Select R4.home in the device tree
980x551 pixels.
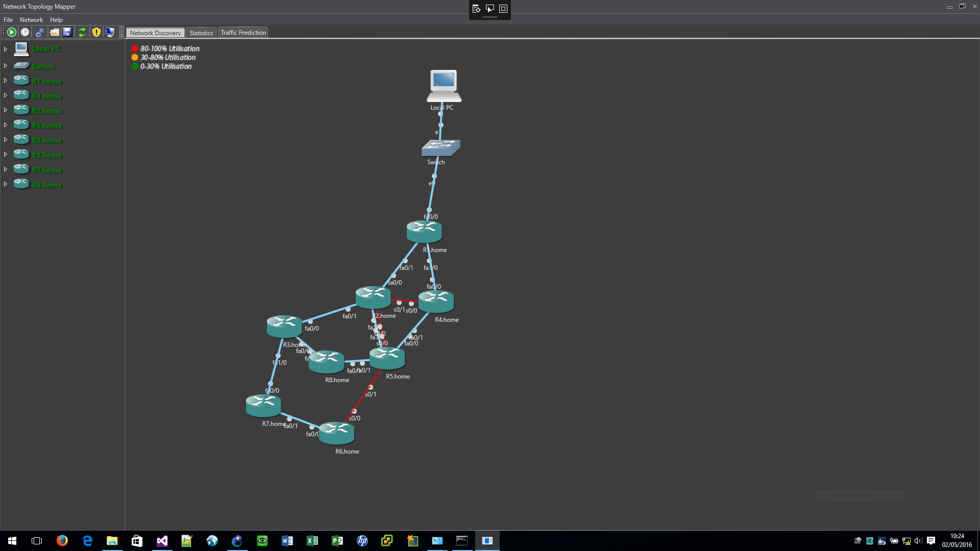pos(46,96)
